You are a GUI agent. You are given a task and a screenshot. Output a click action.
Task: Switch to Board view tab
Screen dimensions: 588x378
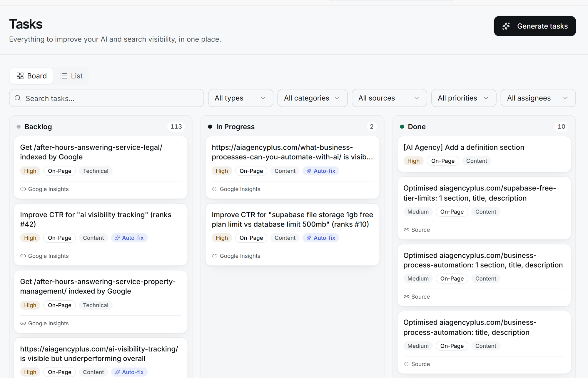[x=31, y=76]
